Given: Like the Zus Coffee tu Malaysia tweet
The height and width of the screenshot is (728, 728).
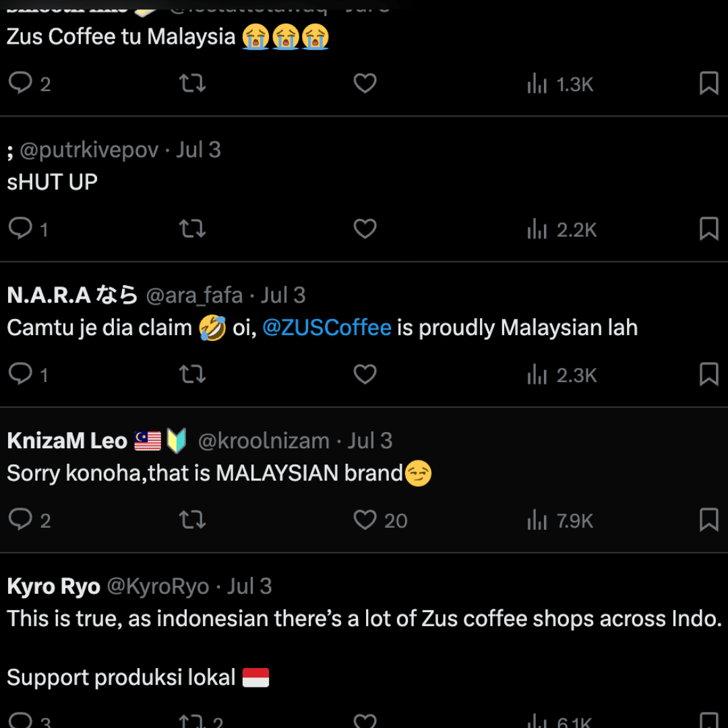Looking at the screenshot, I should click(x=365, y=84).
